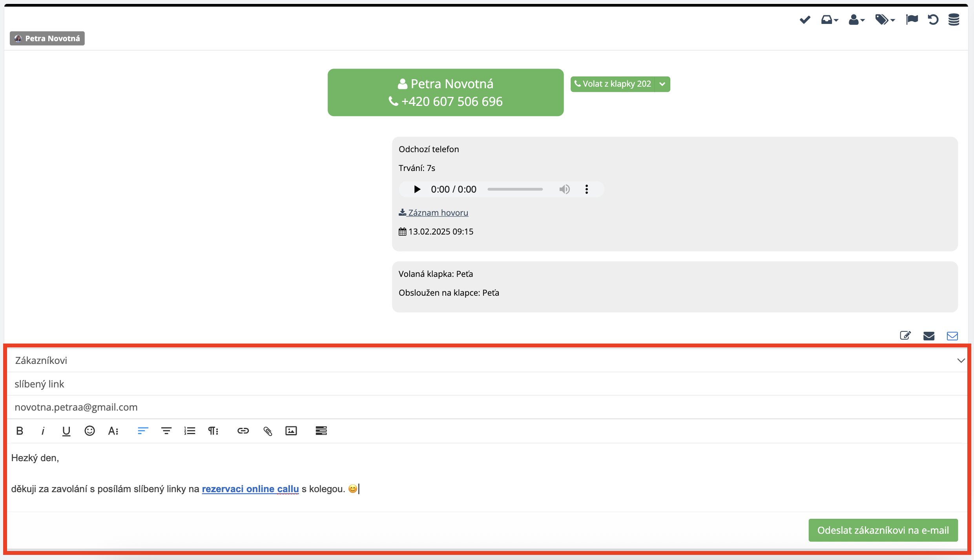Insert a link in editor

243,431
